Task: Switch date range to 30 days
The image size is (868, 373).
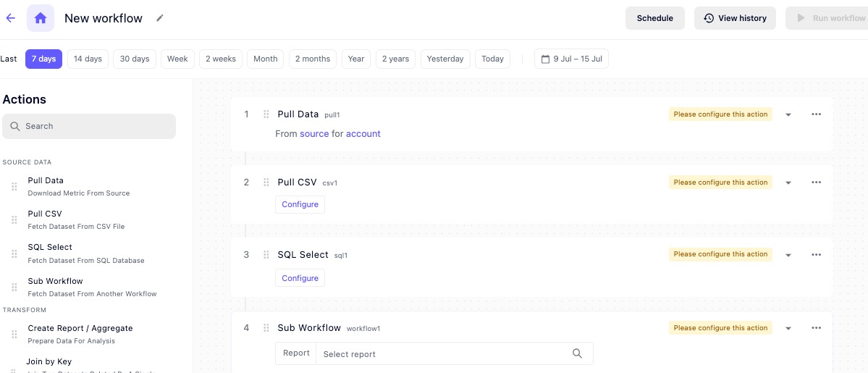Action: [135, 59]
